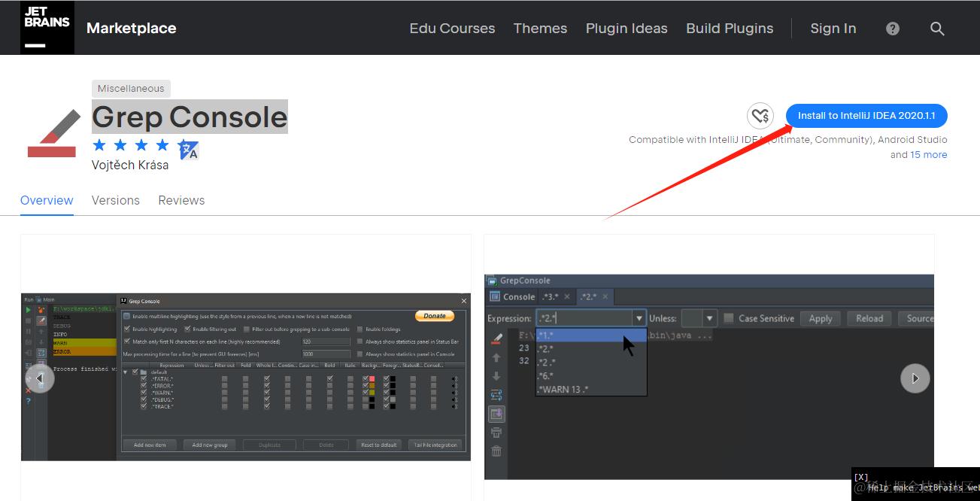Go to Themes in the navigation

tap(540, 29)
